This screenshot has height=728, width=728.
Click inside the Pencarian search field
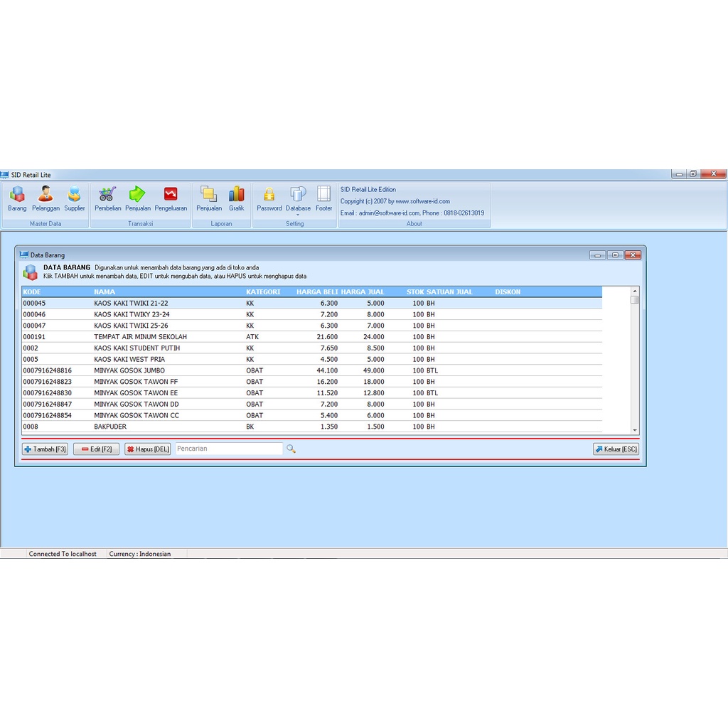[x=227, y=449]
